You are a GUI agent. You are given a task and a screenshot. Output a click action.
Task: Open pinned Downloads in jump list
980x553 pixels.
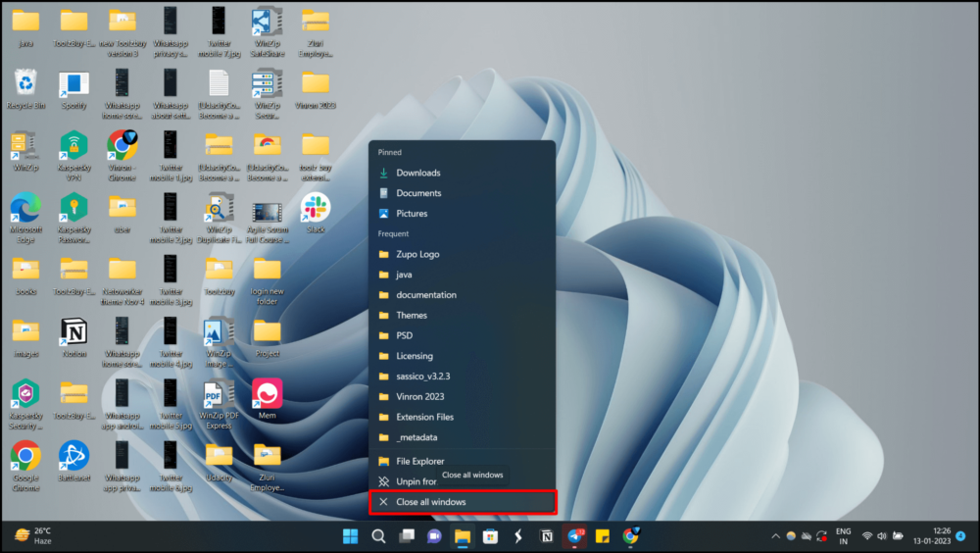point(462,173)
